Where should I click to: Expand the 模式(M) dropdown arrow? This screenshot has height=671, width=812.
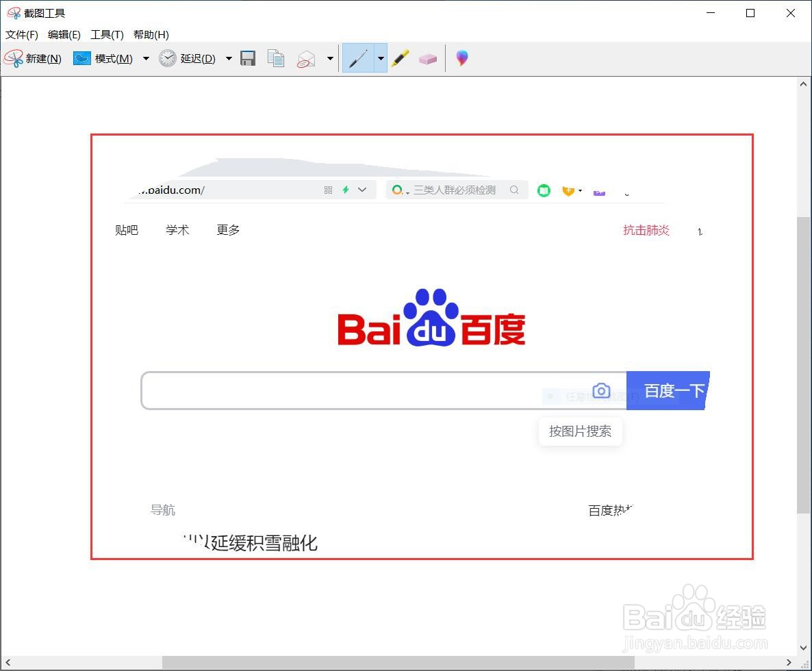(x=146, y=58)
